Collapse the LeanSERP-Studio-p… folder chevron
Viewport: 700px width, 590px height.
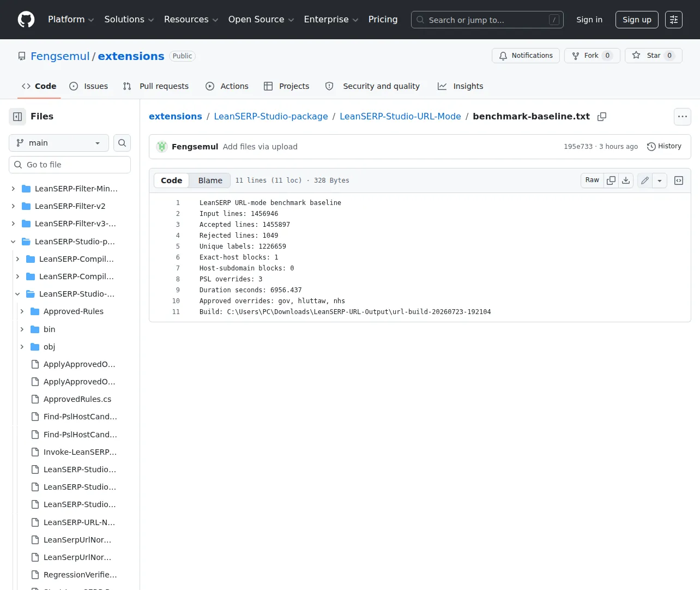pyautogui.click(x=13, y=242)
